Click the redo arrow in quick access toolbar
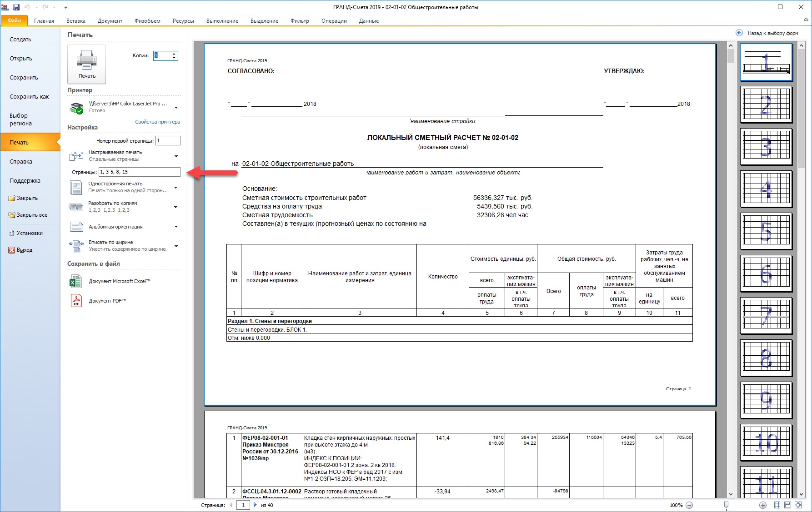The height and width of the screenshot is (512, 812). coord(45,7)
